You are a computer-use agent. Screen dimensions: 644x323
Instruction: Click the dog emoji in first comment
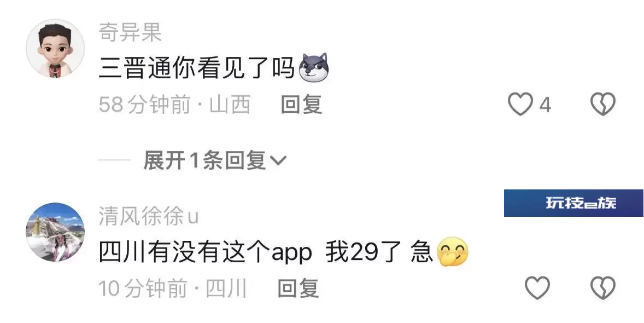click(313, 67)
